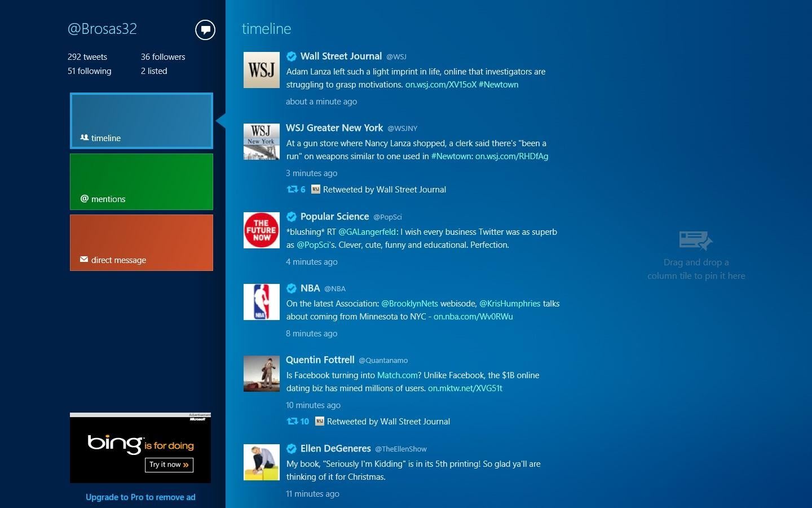Click @TheEllenShow handle
The image size is (812, 508).
(401, 449)
